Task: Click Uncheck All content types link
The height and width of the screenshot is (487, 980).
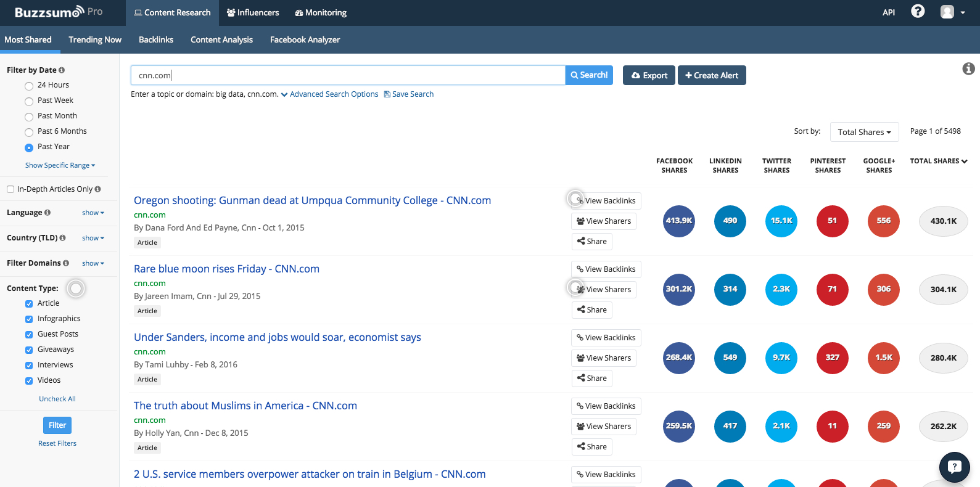Action: pos(57,399)
